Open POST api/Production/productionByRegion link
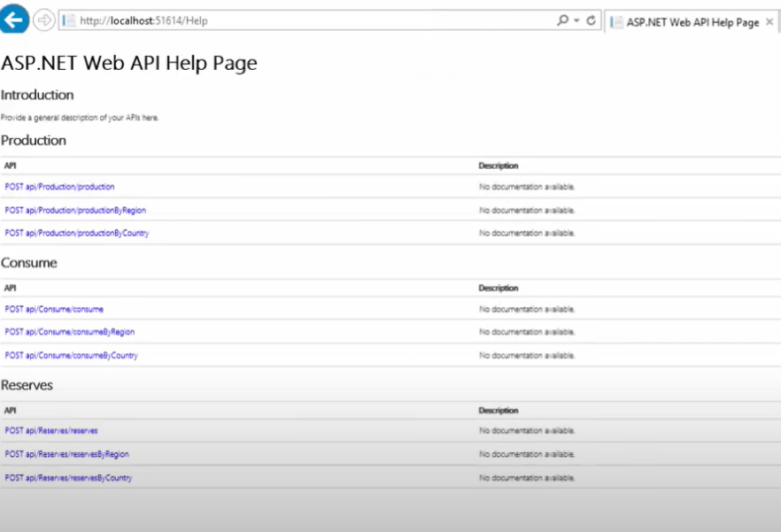 tap(75, 210)
